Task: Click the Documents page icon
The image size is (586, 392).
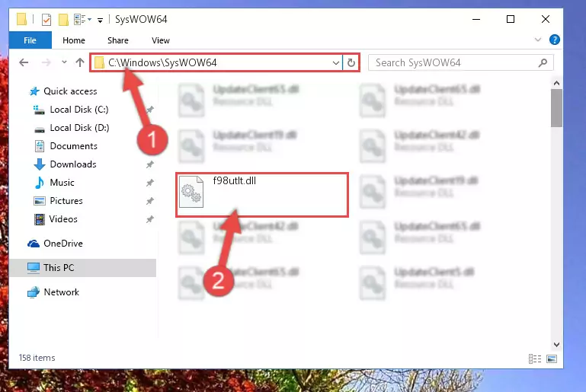Action: pyautogui.click(x=39, y=146)
